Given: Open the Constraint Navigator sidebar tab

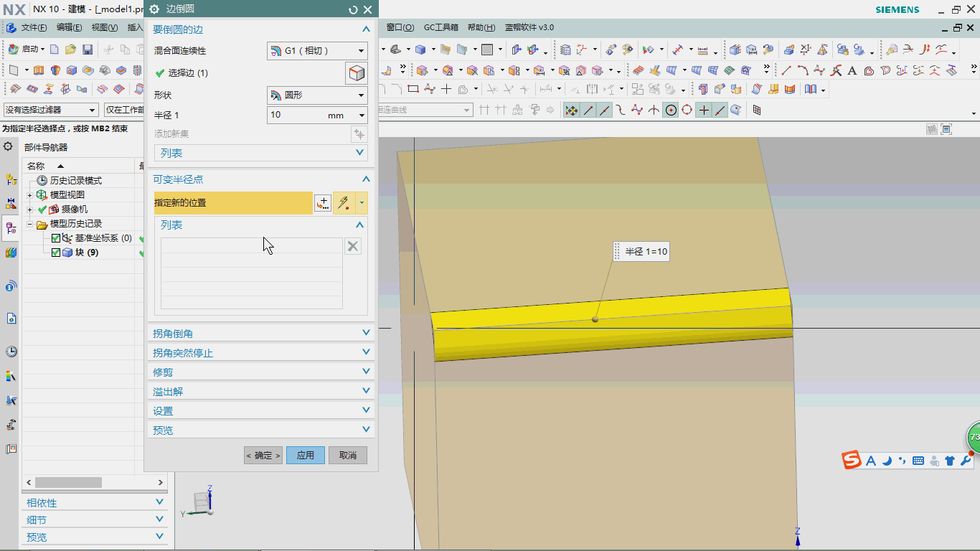Looking at the screenshot, I should point(11,204).
